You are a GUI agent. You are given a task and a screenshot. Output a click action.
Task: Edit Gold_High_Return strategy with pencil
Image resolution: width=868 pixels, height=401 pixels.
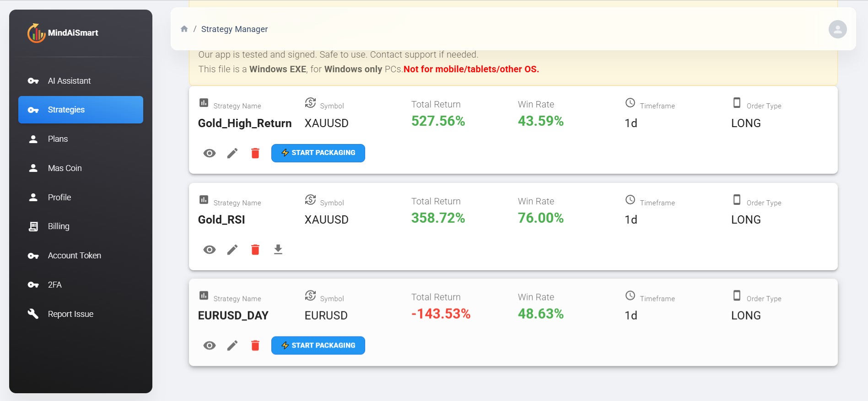coord(232,153)
